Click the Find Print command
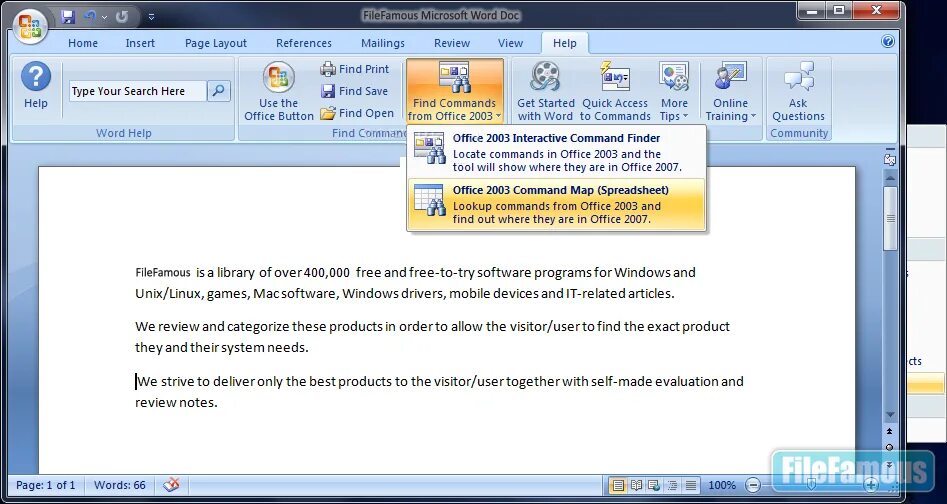 tap(355, 69)
